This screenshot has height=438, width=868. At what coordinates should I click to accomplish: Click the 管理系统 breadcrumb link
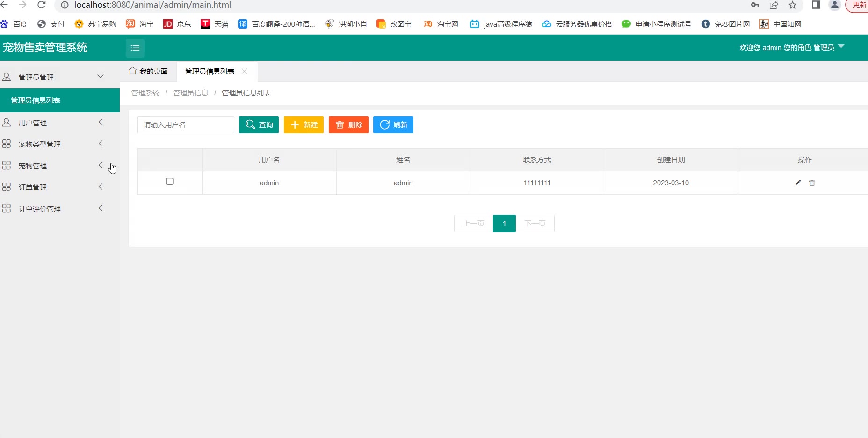coord(145,93)
